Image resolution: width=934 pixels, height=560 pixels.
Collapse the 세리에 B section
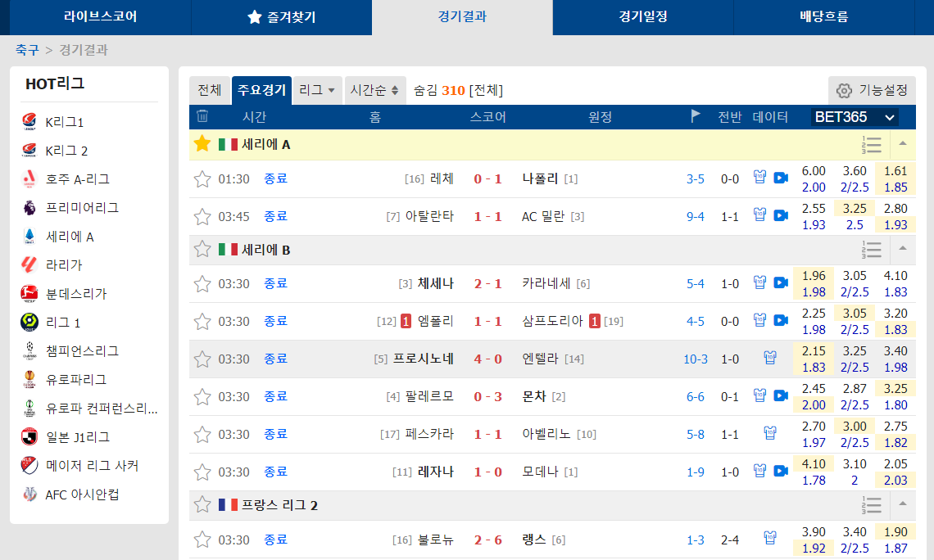tap(905, 250)
